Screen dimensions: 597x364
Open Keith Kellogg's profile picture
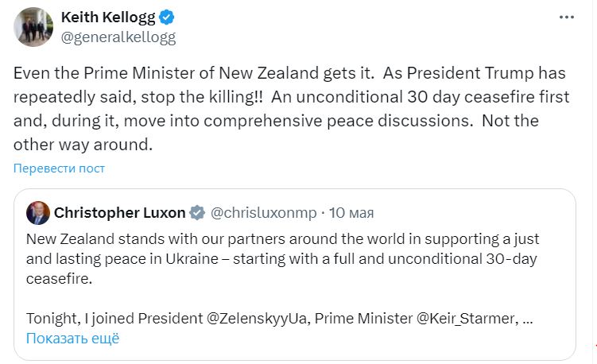pos(32,26)
